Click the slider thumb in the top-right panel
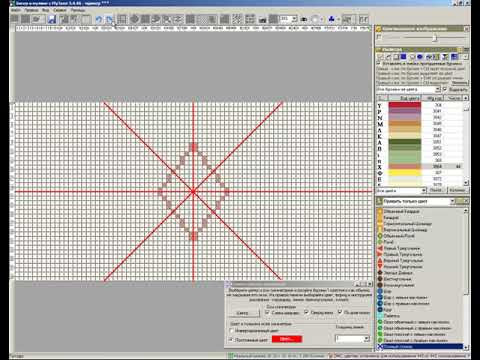 [434, 38]
